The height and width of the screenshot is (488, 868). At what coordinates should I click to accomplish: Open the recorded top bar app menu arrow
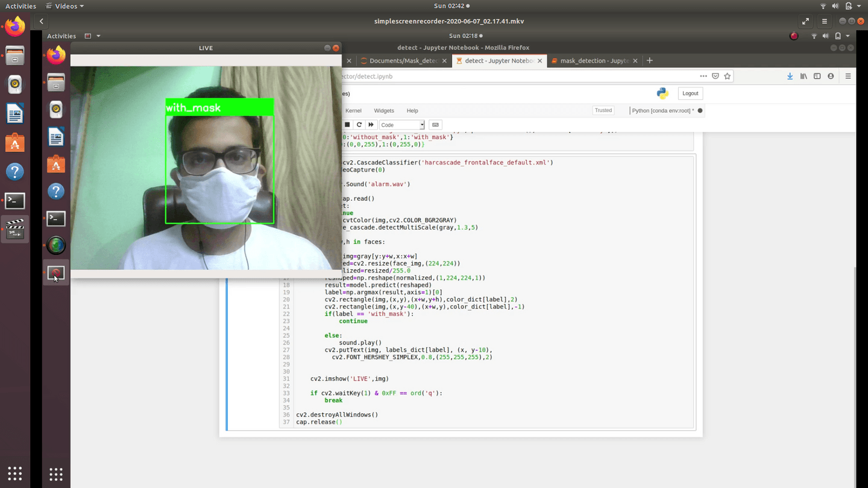coord(98,36)
